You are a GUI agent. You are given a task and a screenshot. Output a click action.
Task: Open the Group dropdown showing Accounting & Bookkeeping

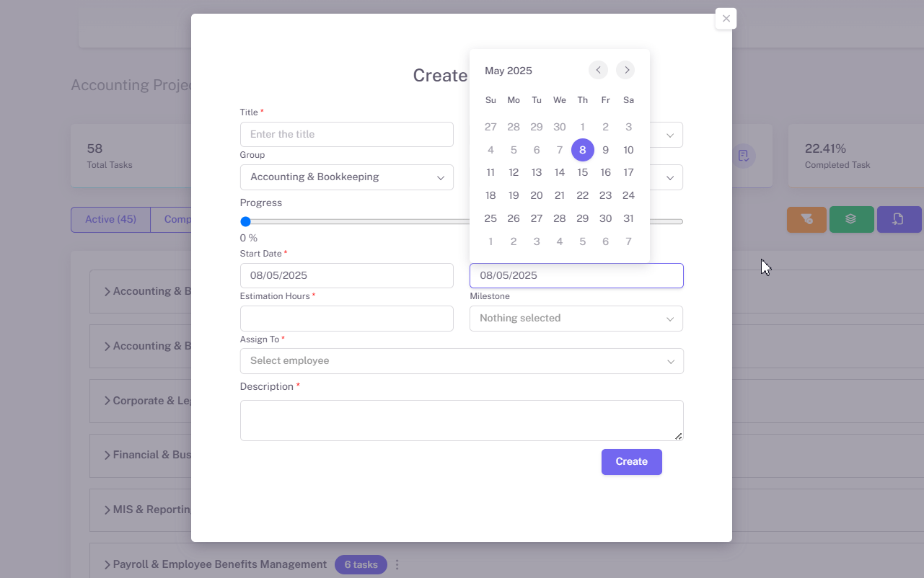click(347, 177)
